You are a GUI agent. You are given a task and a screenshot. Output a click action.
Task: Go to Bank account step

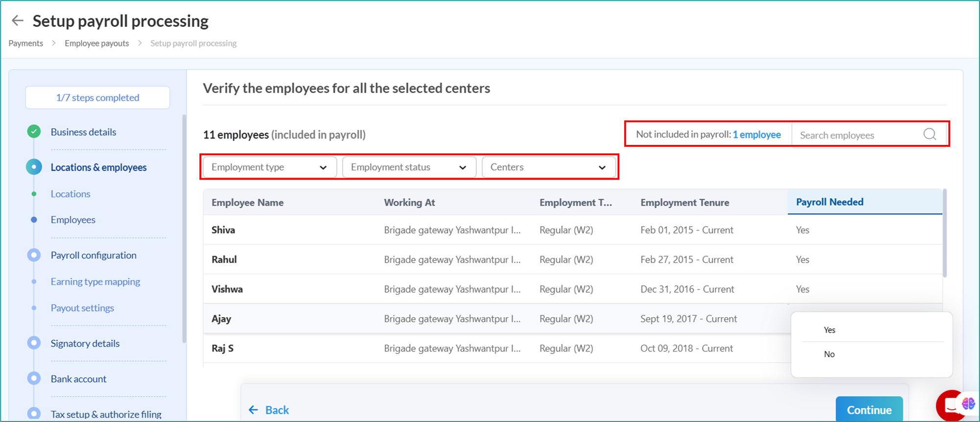(78, 378)
